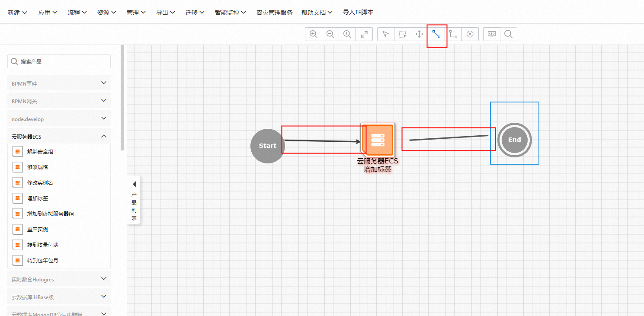Select the orthogonal elbow connector tool
Image resolution: width=644 pixels, height=316 pixels.
coord(453,34)
